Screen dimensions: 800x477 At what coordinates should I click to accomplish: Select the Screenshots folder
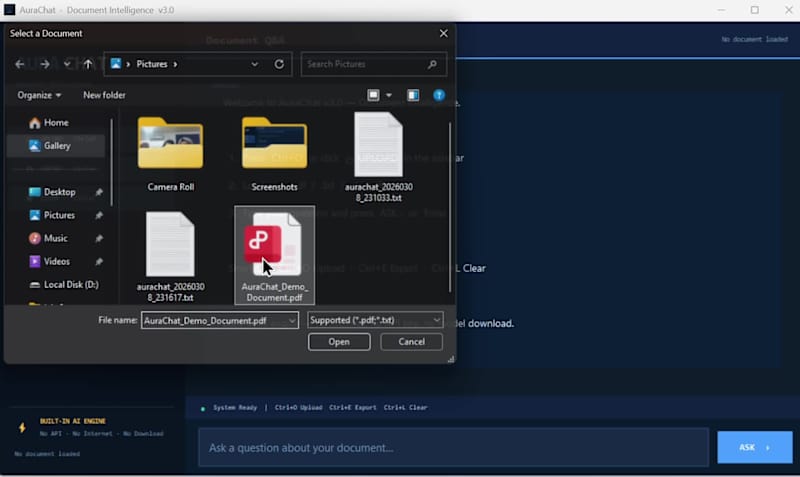coord(274,155)
